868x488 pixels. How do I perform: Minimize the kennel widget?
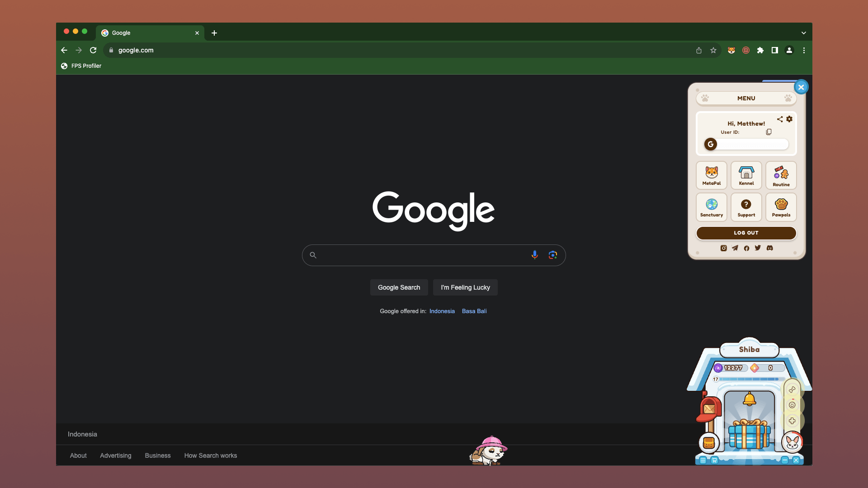(785, 460)
